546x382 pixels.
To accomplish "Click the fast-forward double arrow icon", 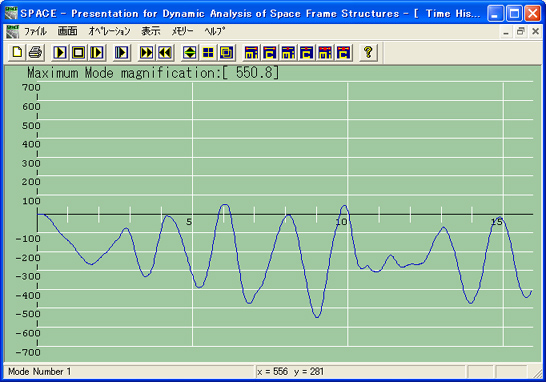I will coord(147,53).
